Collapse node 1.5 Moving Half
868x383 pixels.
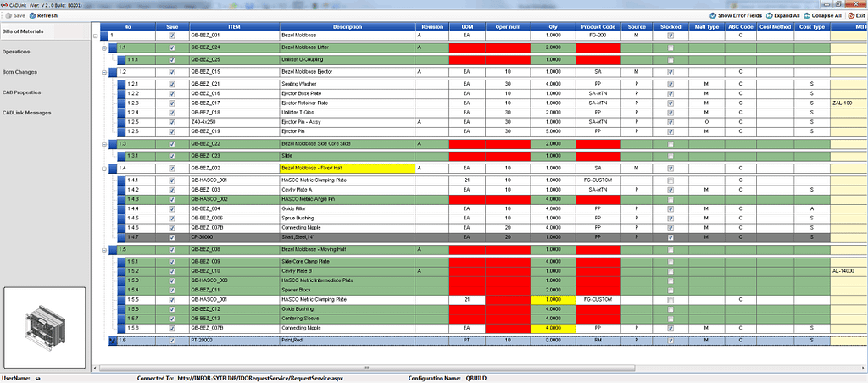pyautogui.click(x=105, y=250)
